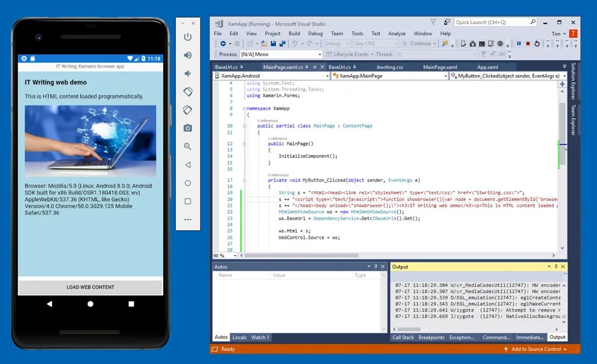597x364 pixels.
Task: Open Autos panel window options dropdown
Action: pyautogui.click(x=368, y=267)
